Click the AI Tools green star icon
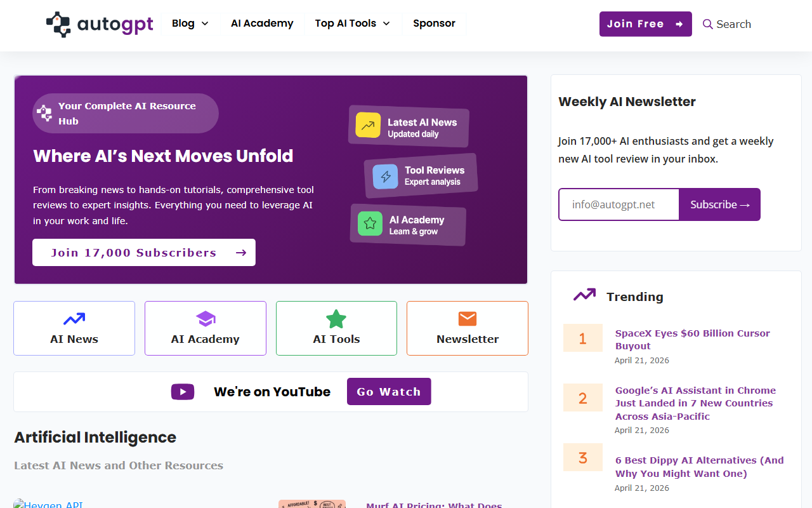 click(336, 319)
